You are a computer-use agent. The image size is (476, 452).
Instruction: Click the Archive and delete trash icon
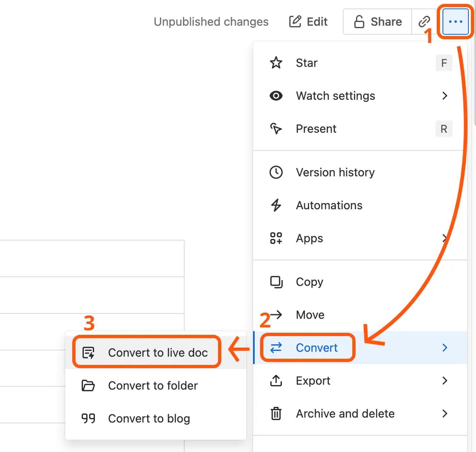coord(276,414)
